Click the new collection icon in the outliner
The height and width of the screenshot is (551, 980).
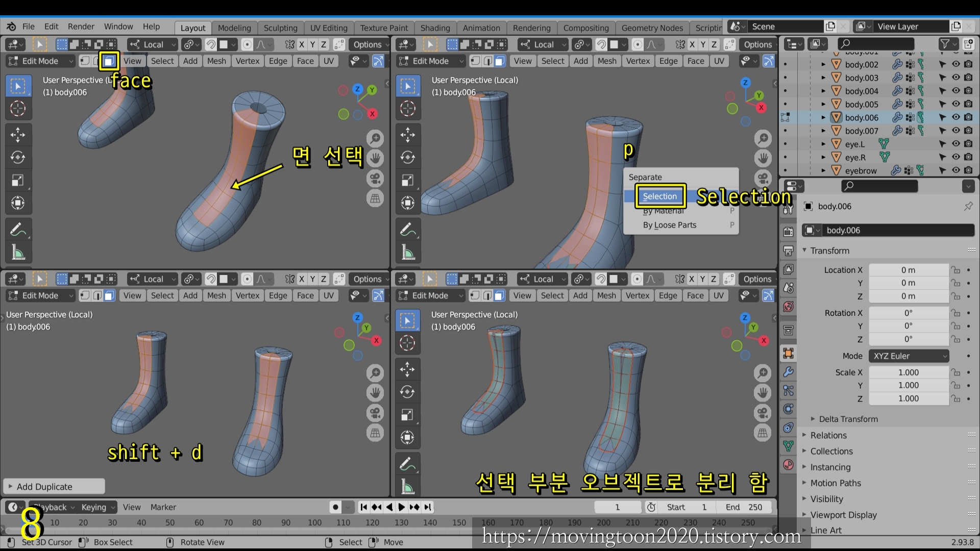[x=968, y=44]
